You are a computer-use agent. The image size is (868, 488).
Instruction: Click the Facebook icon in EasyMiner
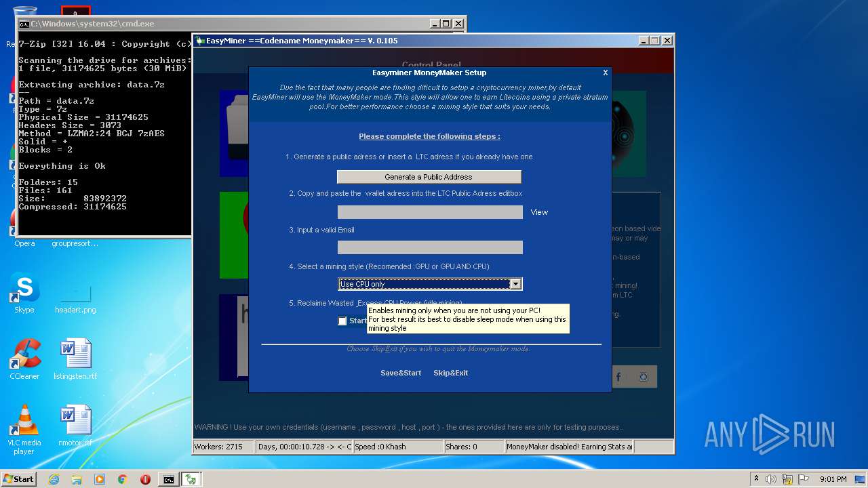[x=618, y=377]
